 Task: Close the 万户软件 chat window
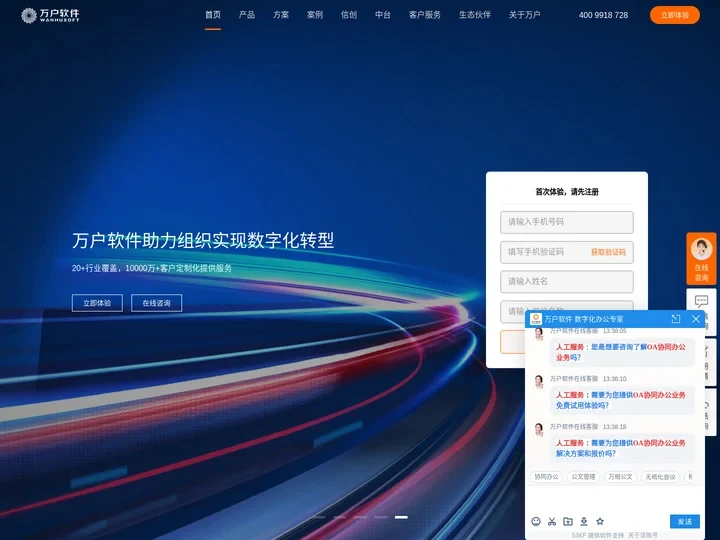tap(696, 319)
